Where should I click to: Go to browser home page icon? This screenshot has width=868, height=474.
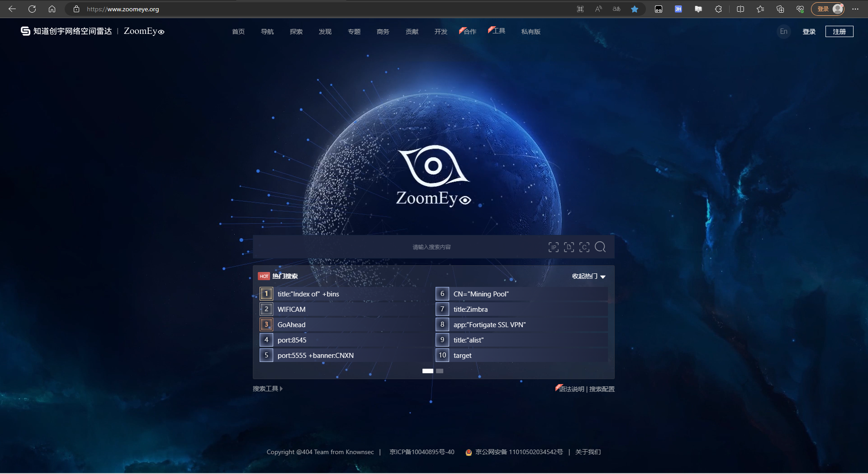click(52, 9)
